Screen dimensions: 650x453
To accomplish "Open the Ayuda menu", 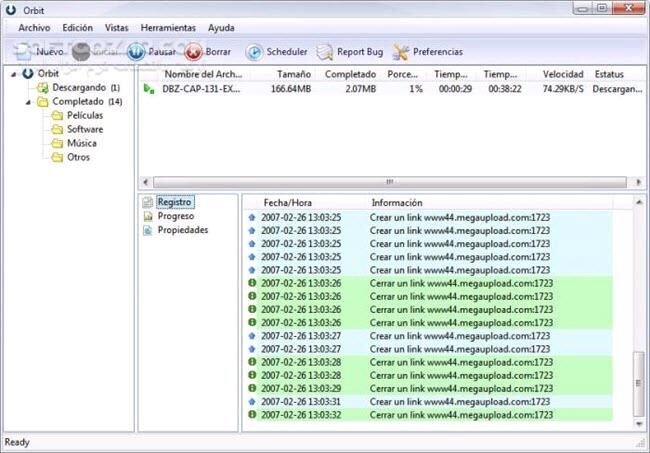I will pyautogui.click(x=221, y=28).
